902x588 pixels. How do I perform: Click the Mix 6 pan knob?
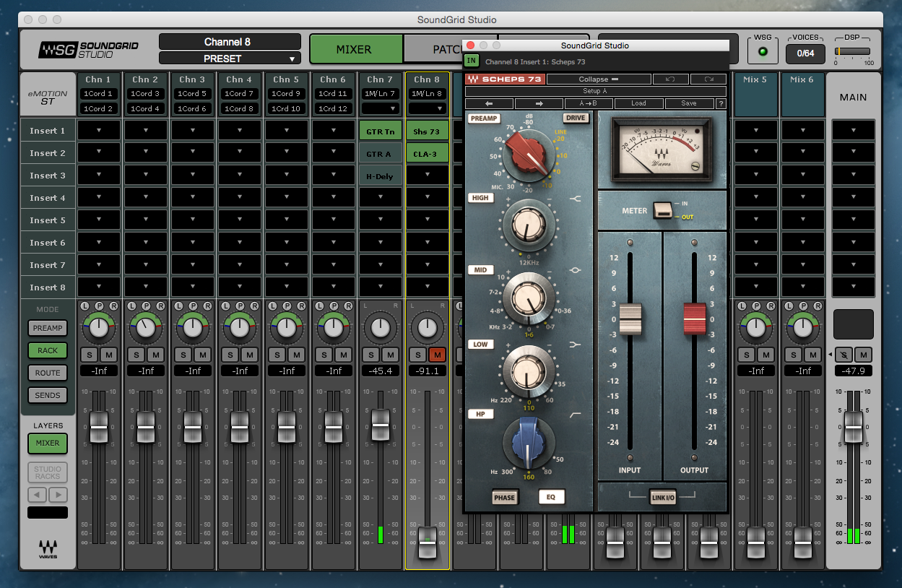802,329
